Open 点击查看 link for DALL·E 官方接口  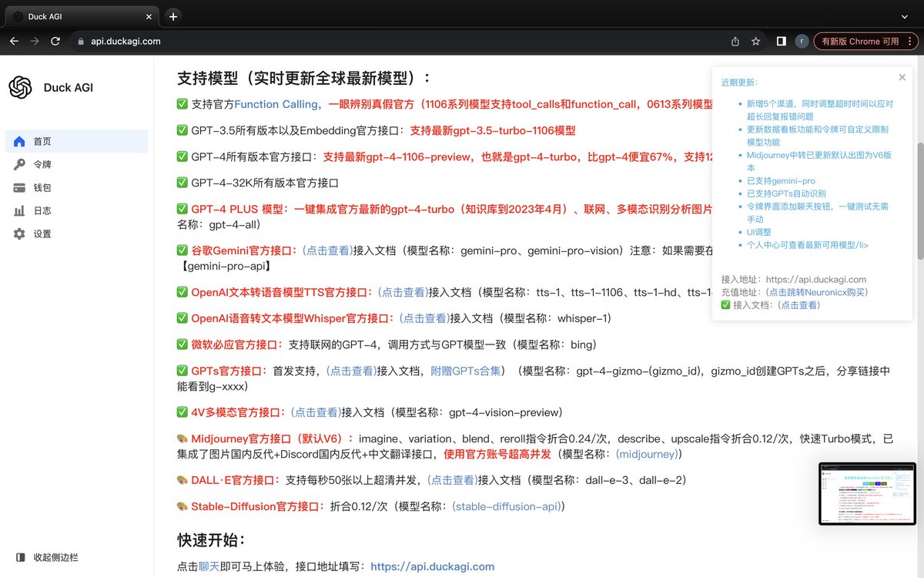(453, 480)
